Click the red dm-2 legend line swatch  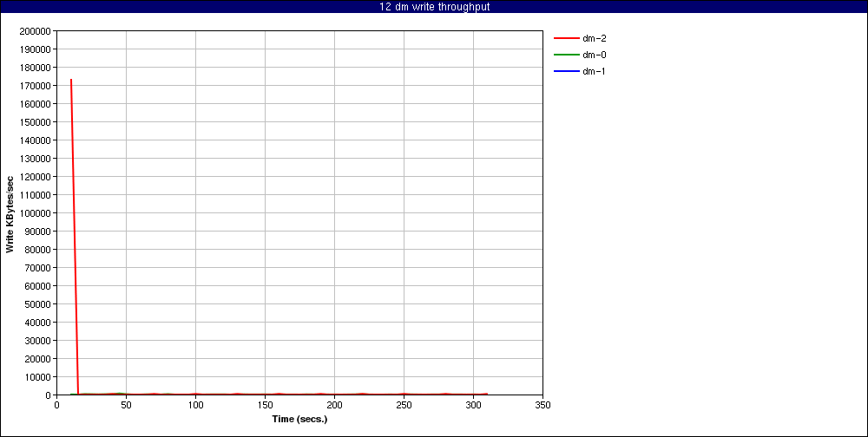click(x=565, y=38)
